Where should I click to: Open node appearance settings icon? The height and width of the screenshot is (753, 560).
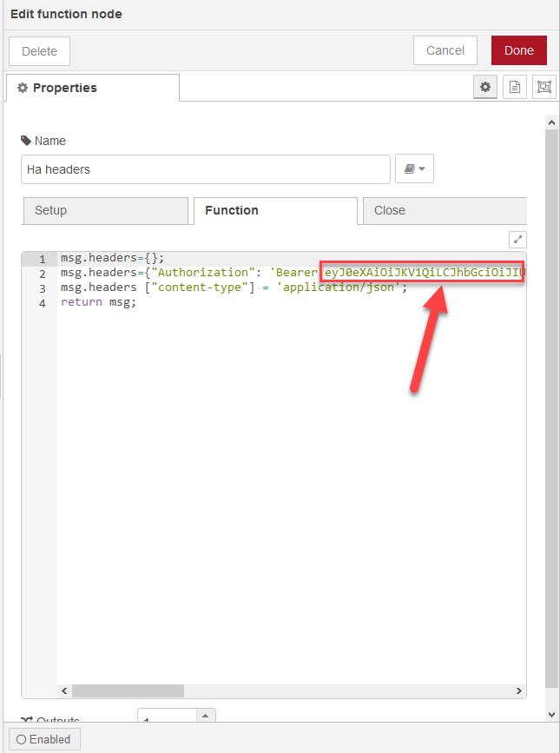click(x=544, y=88)
